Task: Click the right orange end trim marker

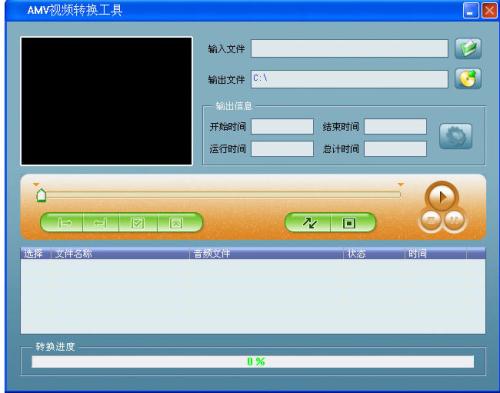Action: click(x=401, y=184)
